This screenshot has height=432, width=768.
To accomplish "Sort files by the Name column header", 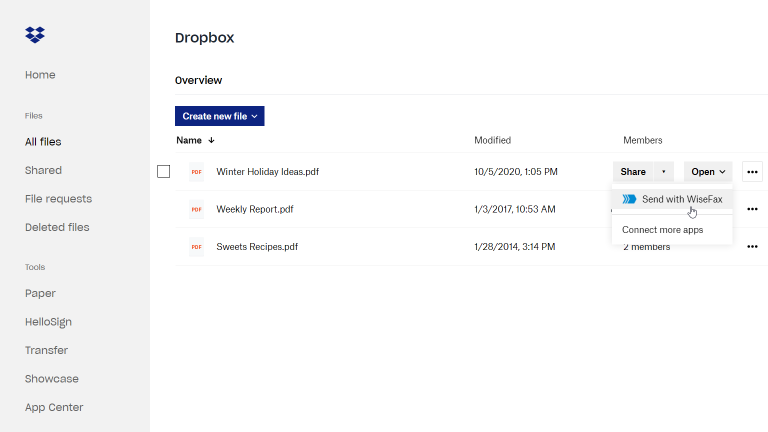I will [x=190, y=140].
